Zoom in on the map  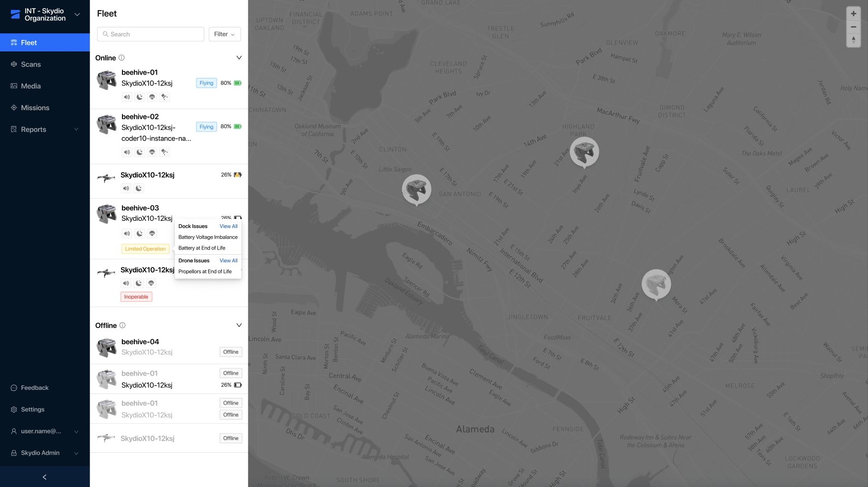[853, 14]
